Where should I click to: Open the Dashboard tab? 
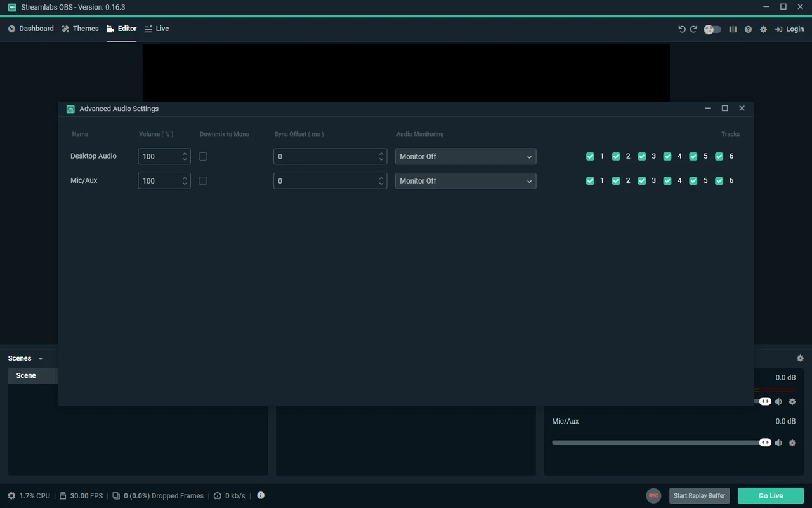[30, 29]
